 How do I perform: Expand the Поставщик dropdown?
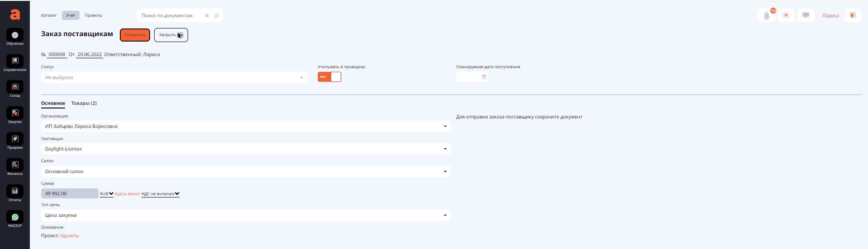click(x=245, y=149)
